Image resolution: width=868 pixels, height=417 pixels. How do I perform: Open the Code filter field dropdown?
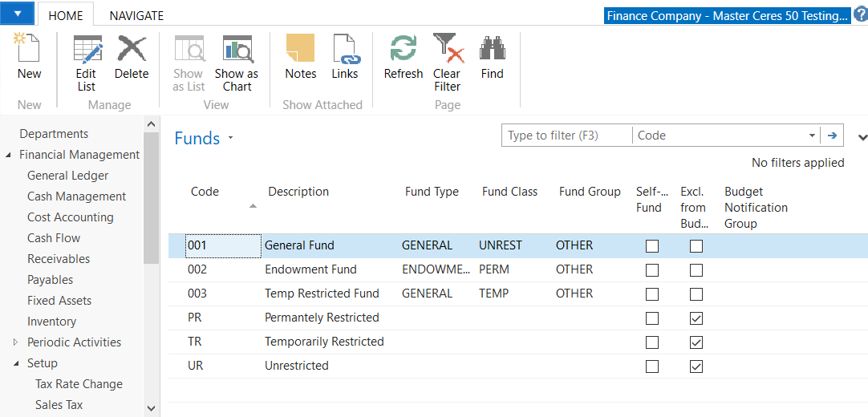point(812,136)
